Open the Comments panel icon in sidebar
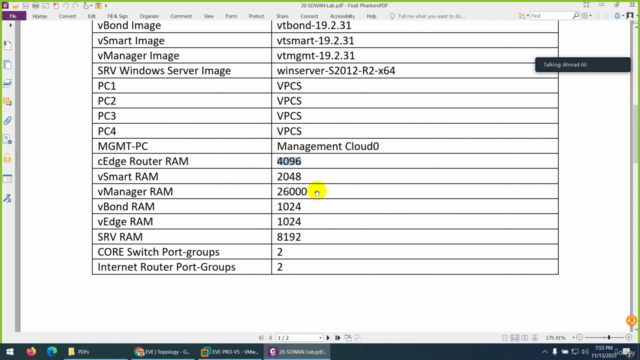 pos(8,102)
